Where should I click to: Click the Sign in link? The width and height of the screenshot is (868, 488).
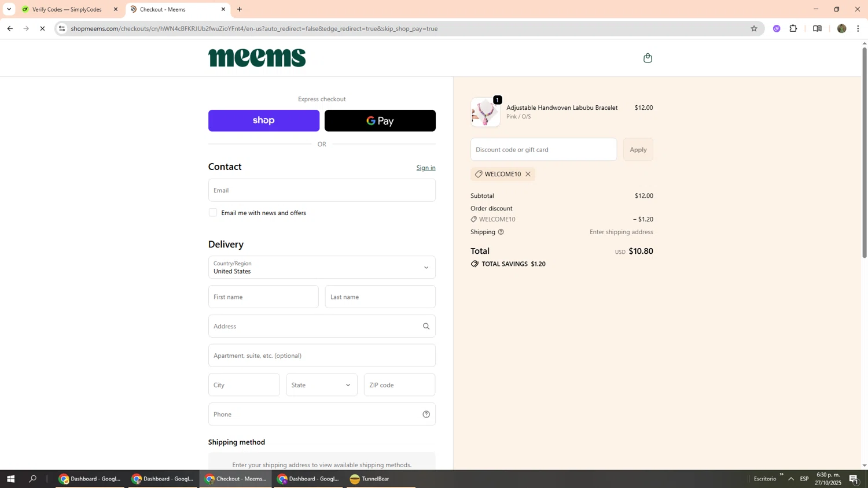point(426,168)
